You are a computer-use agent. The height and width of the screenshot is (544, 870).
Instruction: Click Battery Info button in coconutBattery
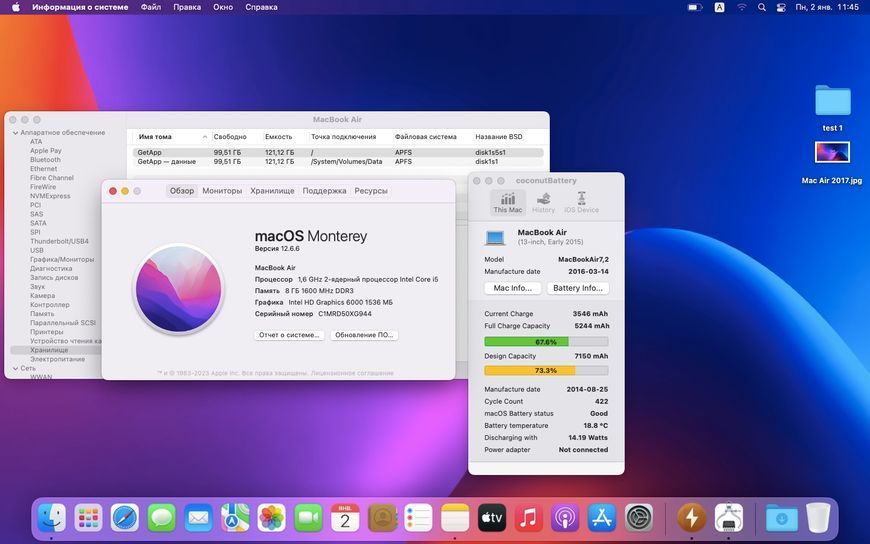578,288
